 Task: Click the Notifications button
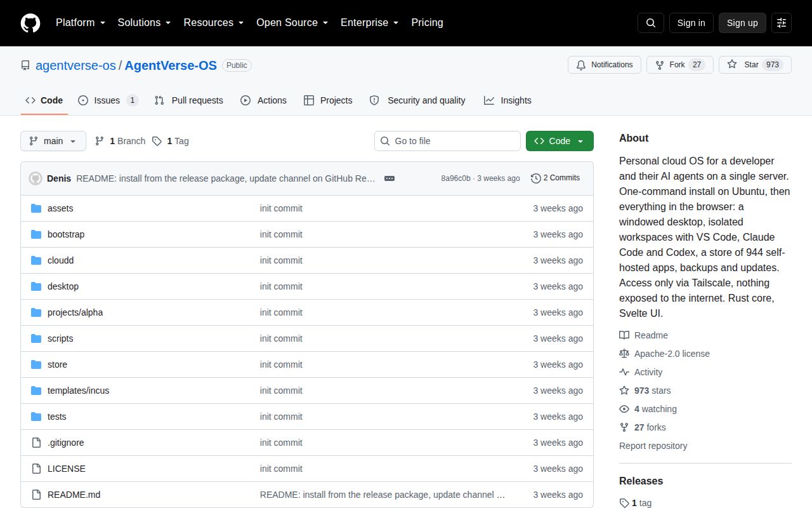click(x=605, y=65)
